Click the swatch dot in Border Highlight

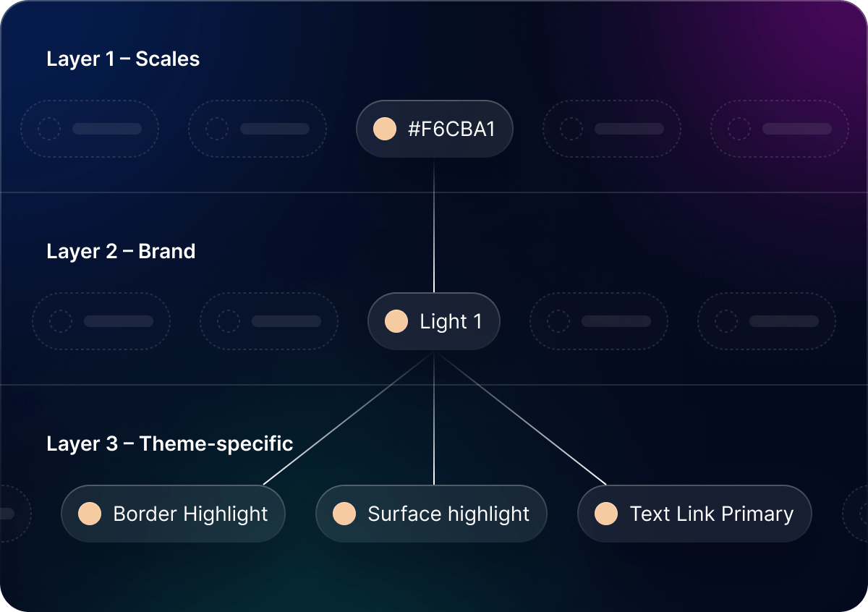tap(90, 514)
